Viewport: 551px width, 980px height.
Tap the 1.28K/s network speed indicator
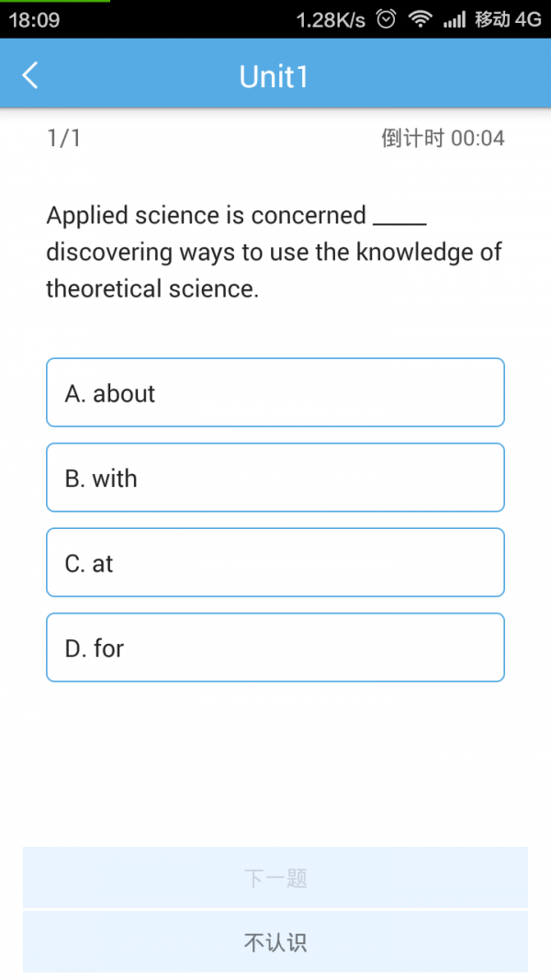coord(331,20)
